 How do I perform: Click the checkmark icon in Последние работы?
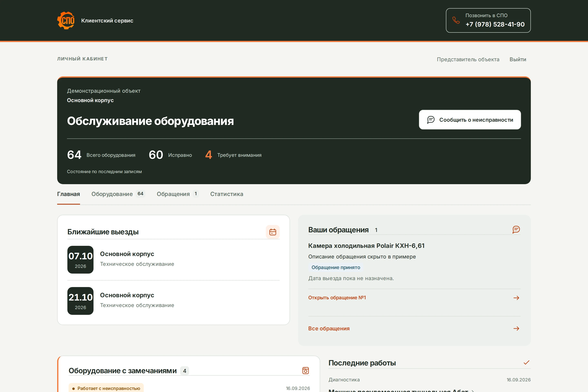(527, 363)
